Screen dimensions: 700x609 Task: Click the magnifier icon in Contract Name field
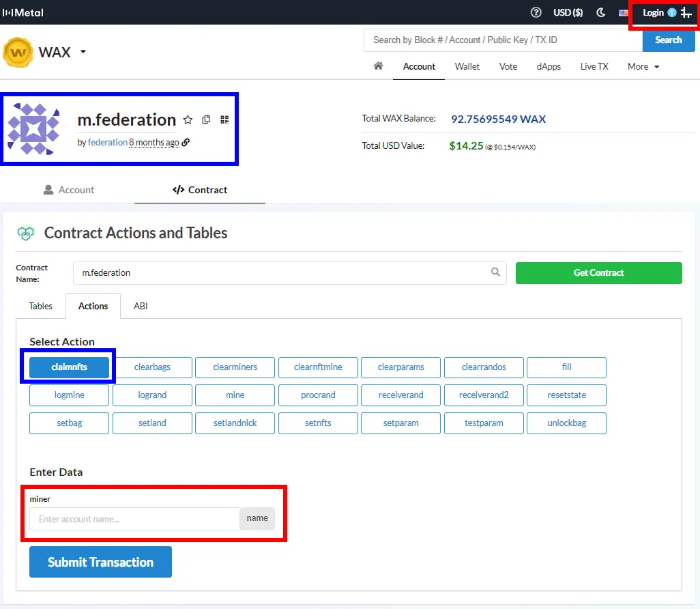495,272
